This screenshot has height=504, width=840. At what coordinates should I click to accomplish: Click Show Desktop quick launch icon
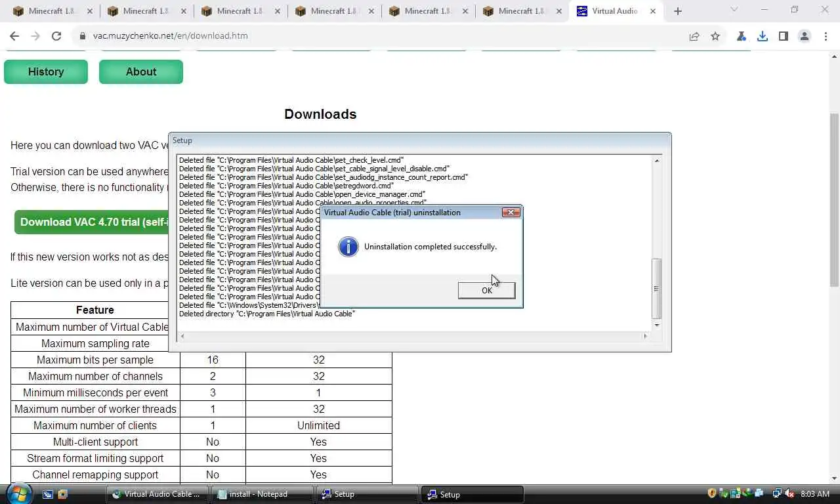pos(48,494)
